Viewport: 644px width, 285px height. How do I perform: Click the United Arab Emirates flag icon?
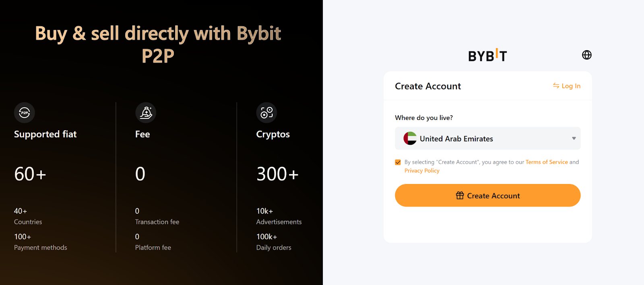[x=410, y=138]
